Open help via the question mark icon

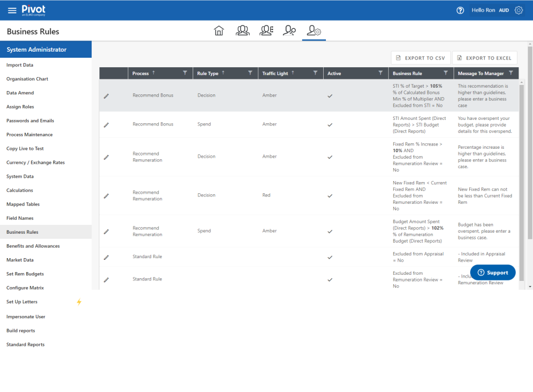click(460, 10)
